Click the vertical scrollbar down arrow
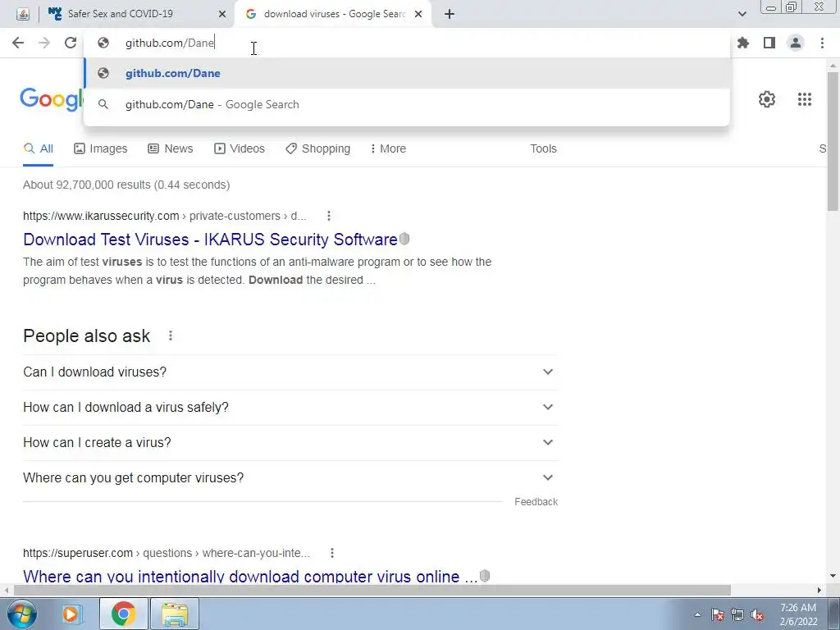The image size is (840, 630). [x=833, y=577]
